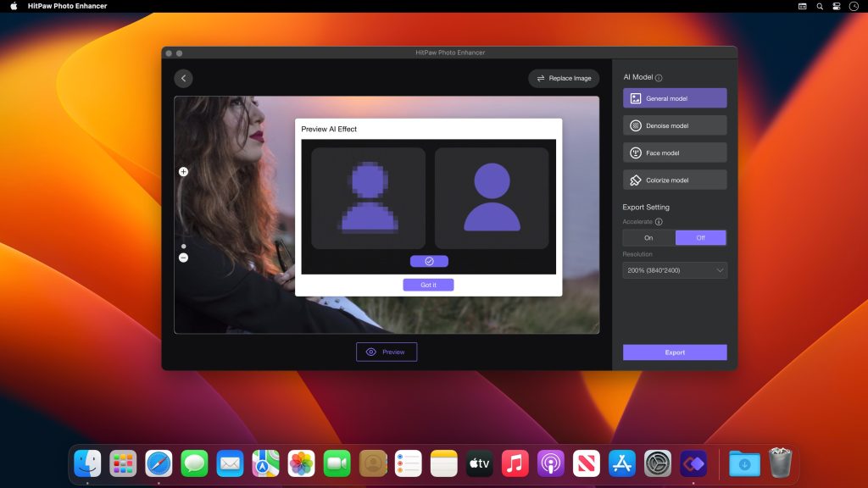
Task: Zoom in using the plus icon
Action: 183,171
